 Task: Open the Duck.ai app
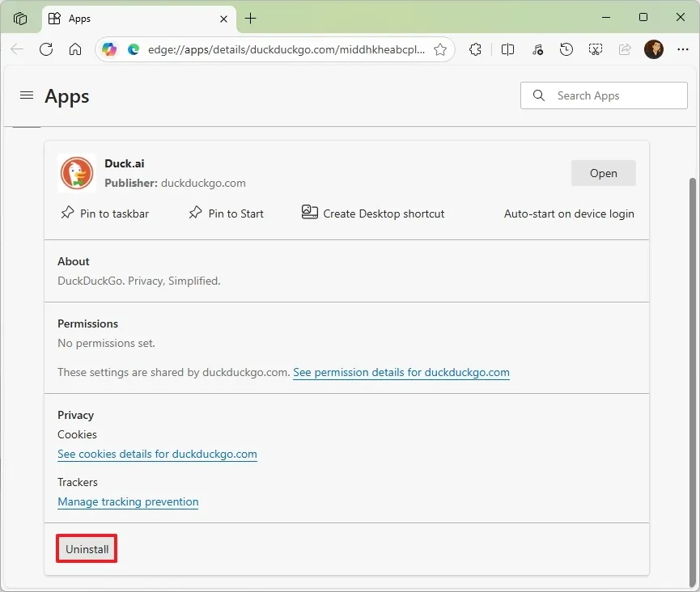tap(603, 172)
